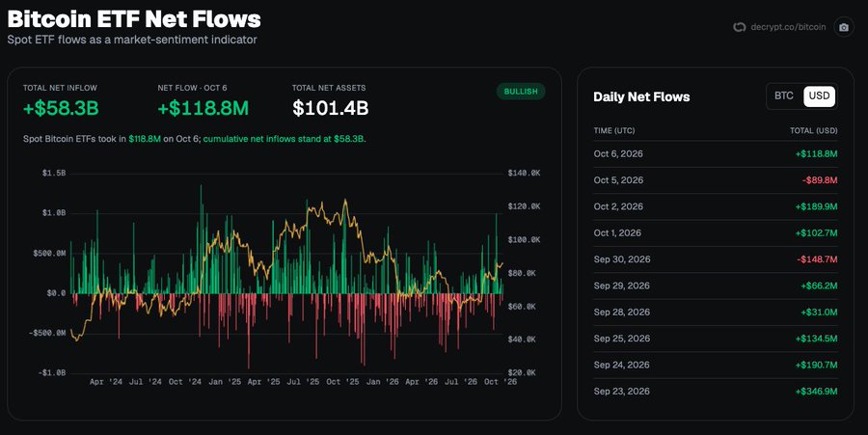Click the $80.0K price axis label
This screenshot has height=435, width=868.
522,273
